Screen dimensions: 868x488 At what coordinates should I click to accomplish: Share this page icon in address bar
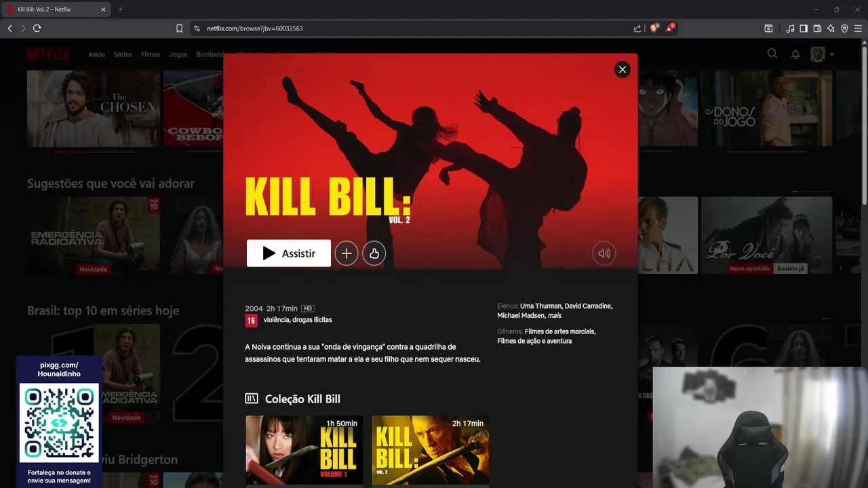[637, 28]
